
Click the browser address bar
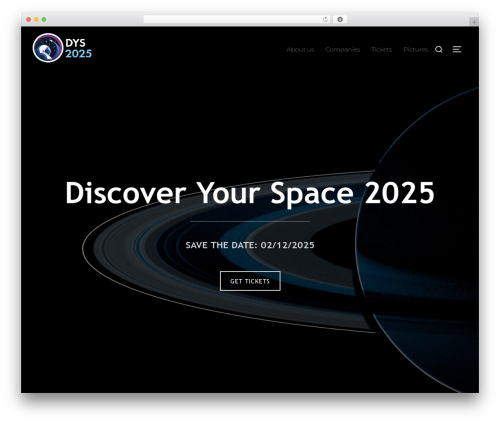236,20
